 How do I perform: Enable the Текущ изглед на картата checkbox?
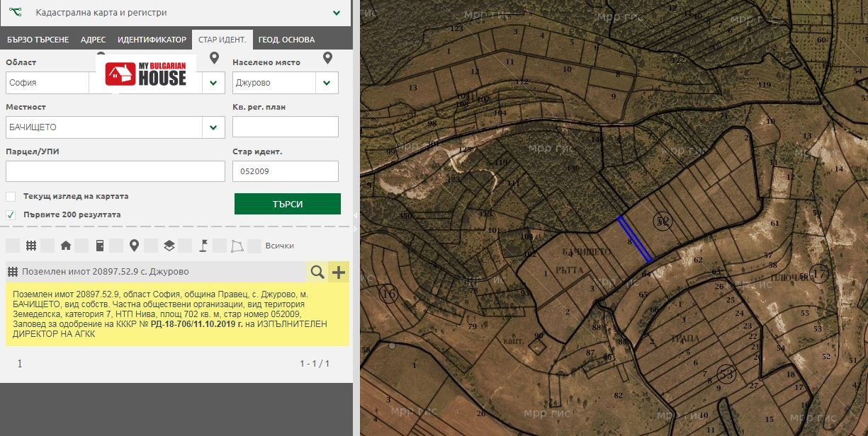pos(11,197)
